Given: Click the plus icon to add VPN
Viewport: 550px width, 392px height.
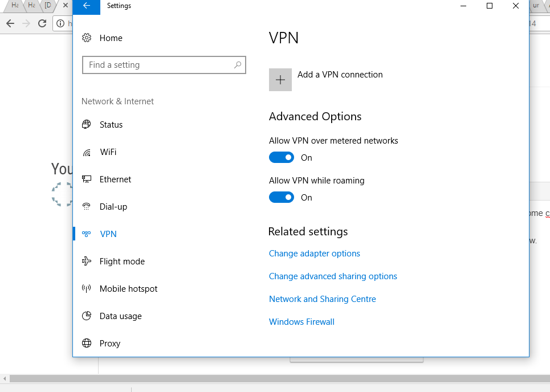Looking at the screenshot, I should [280, 80].
